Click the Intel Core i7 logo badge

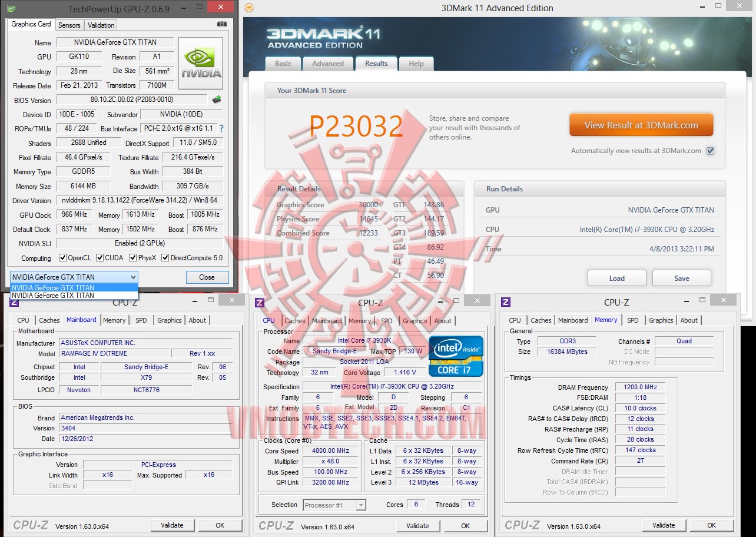456,356
